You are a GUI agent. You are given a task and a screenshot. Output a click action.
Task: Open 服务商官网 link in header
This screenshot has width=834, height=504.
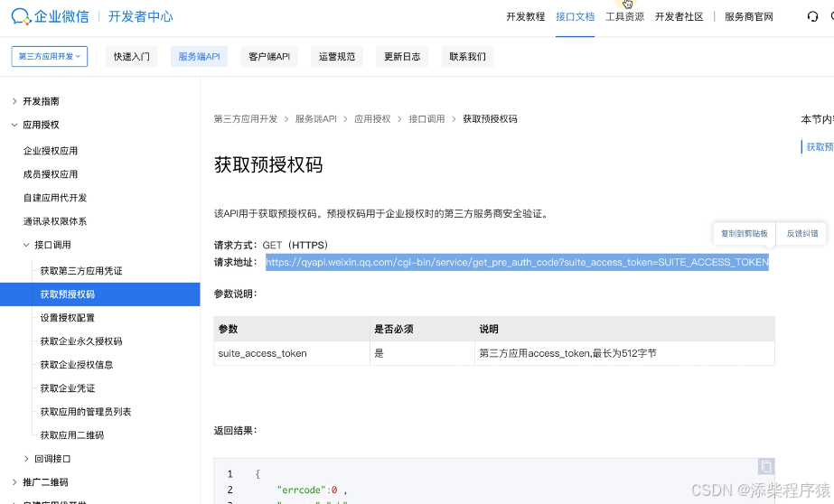[x=749, y=17]
